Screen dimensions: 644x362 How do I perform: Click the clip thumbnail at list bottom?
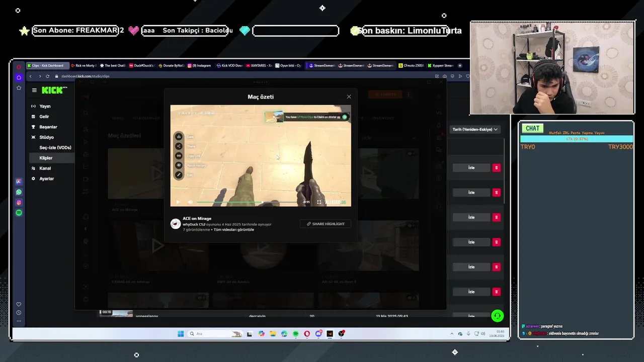pyautogui.click(x=116, y=313)
